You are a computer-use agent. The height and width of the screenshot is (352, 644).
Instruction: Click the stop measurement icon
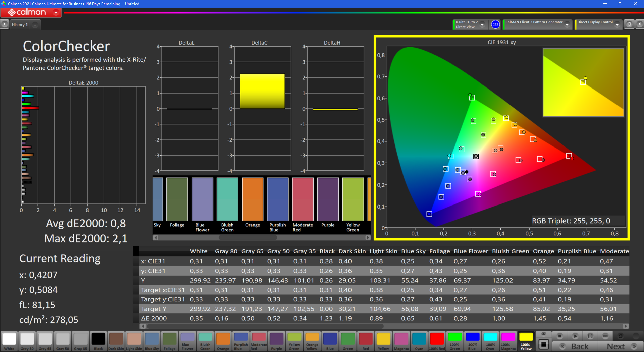559,336
